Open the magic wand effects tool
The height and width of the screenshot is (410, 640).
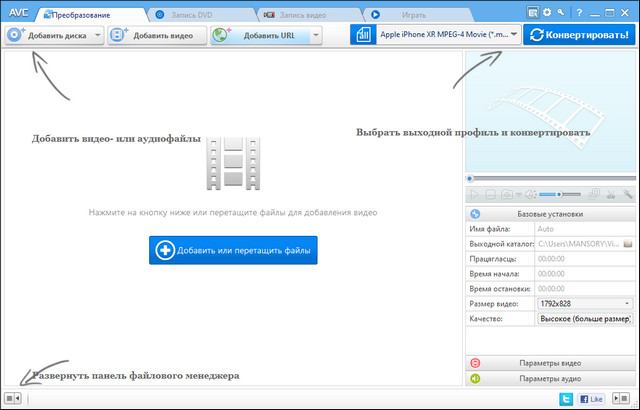(627, 194)
